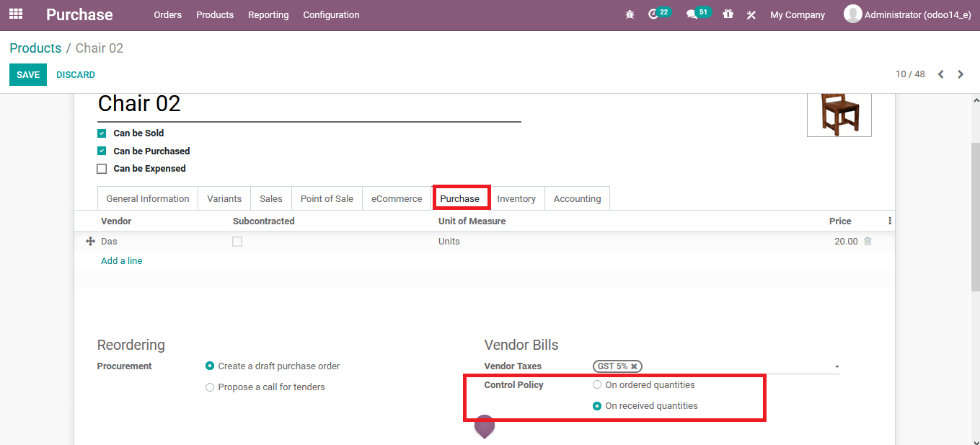
Task: Toggle the Subcontracted checkbox for the Das vendor
Action: [x=237, y=242]
